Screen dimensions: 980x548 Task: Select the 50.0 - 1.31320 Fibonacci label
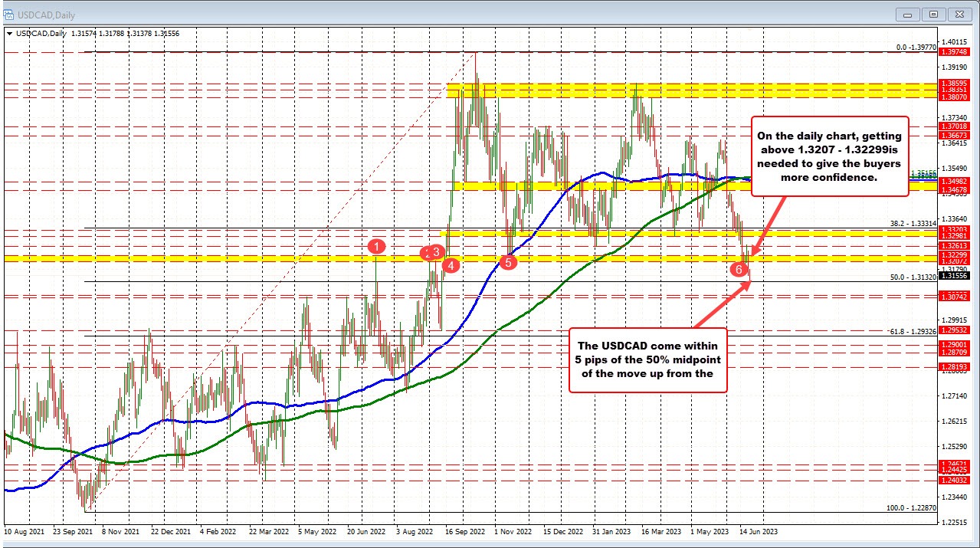tap(913, 277)
